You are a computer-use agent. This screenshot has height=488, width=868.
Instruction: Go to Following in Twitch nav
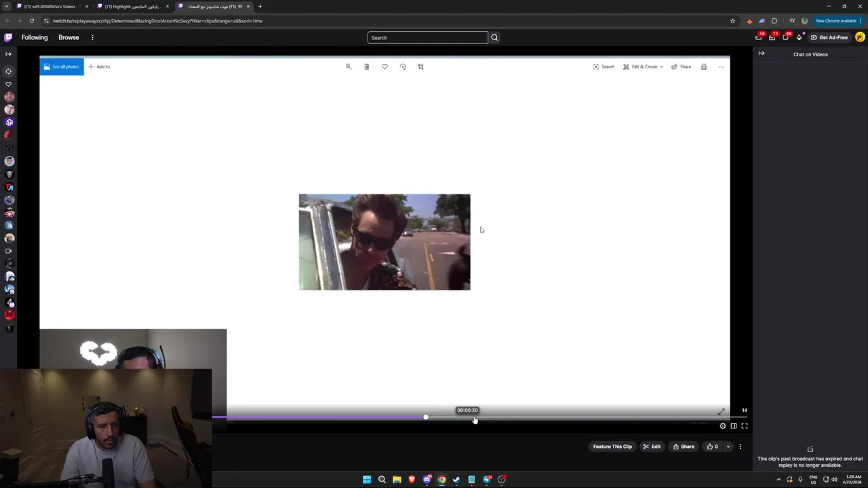35,37
